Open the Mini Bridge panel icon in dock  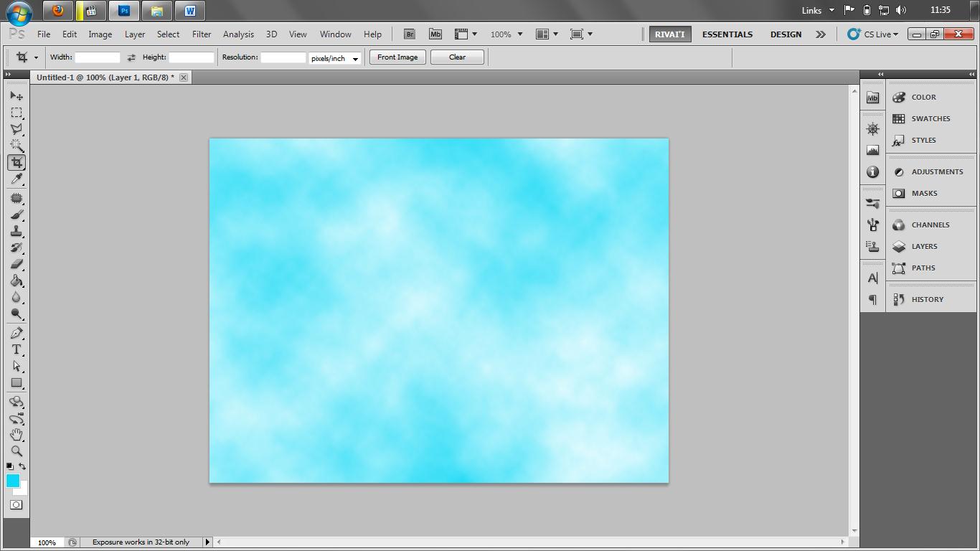click(872, 98)
